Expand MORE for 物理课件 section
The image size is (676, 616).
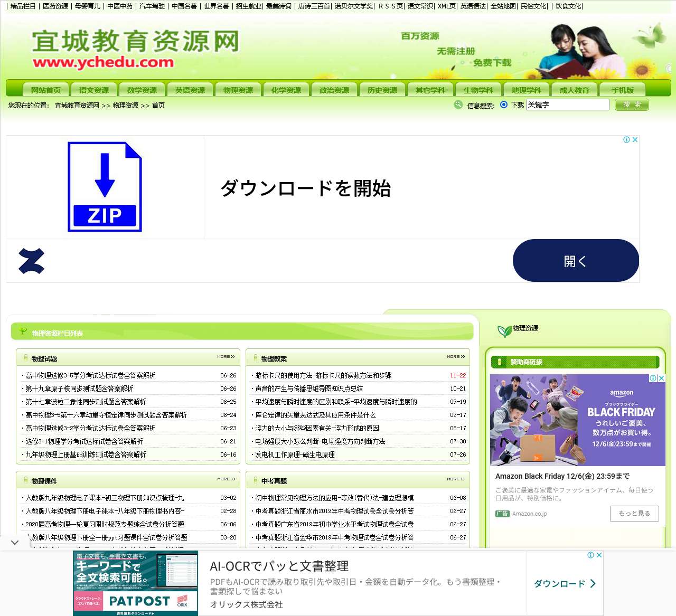click(x=227, y=479)
